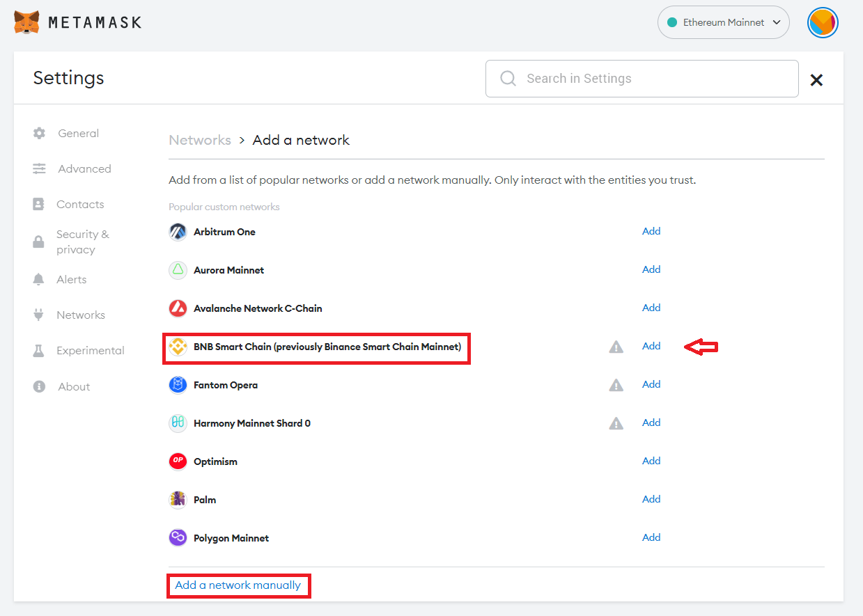Click the About info icon

[39, 386]
